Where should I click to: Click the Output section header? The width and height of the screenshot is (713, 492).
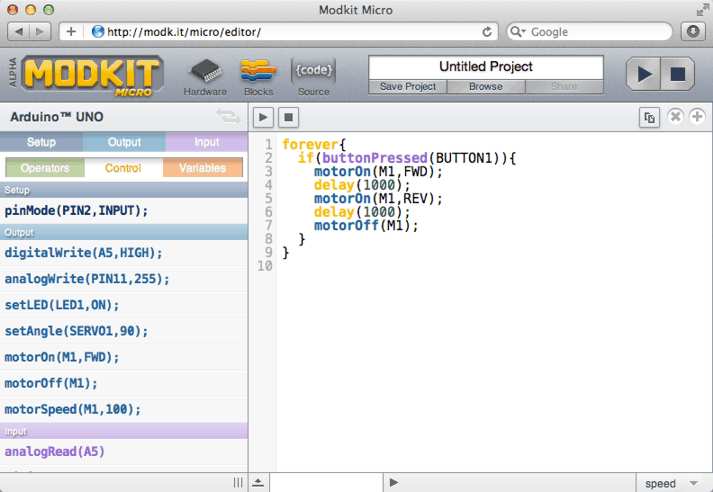124,232
